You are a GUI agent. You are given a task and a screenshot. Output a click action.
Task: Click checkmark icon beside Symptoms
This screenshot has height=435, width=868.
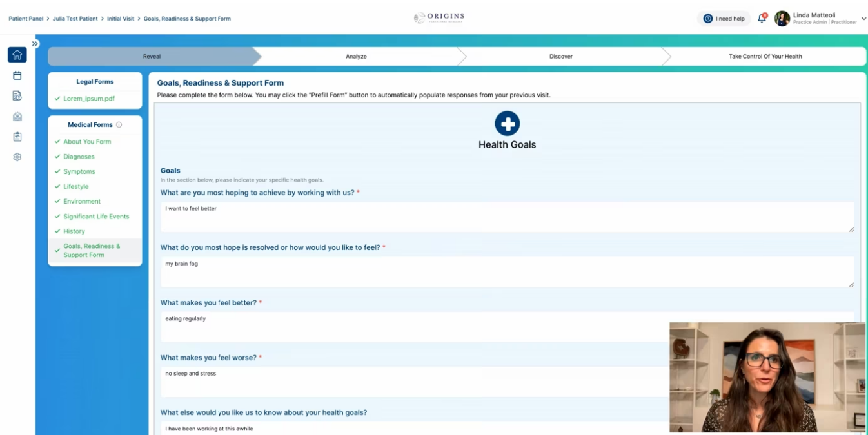click(x=57, y=171)
